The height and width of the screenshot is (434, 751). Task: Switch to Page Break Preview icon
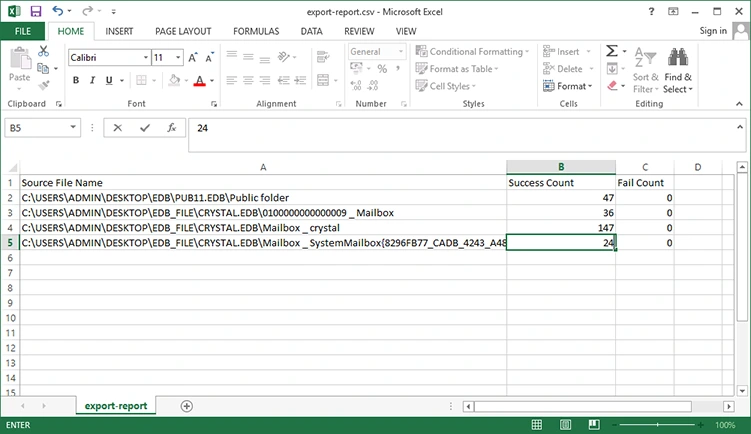pos(594,424)
